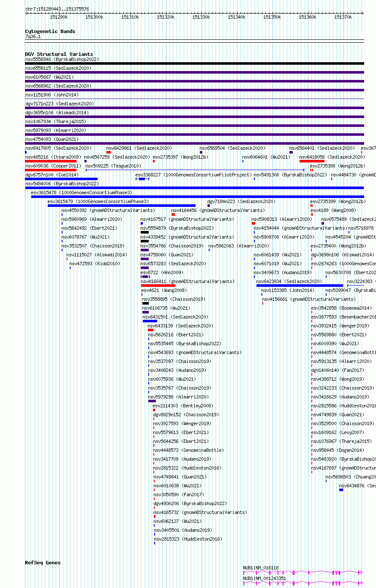This screenshot has height=588, width=376.
Task: Click the nsv5556846 (ByrskaBishop2022) variant label
Action: click(62, 60)
